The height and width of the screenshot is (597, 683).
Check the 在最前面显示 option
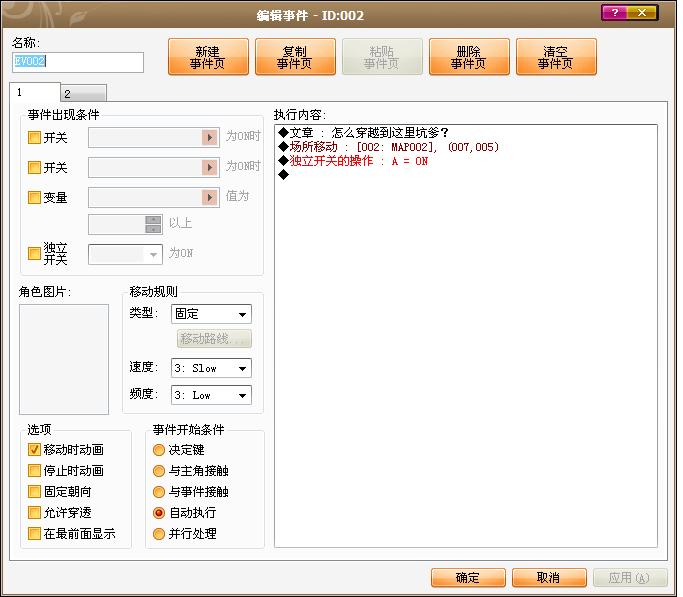34,533
